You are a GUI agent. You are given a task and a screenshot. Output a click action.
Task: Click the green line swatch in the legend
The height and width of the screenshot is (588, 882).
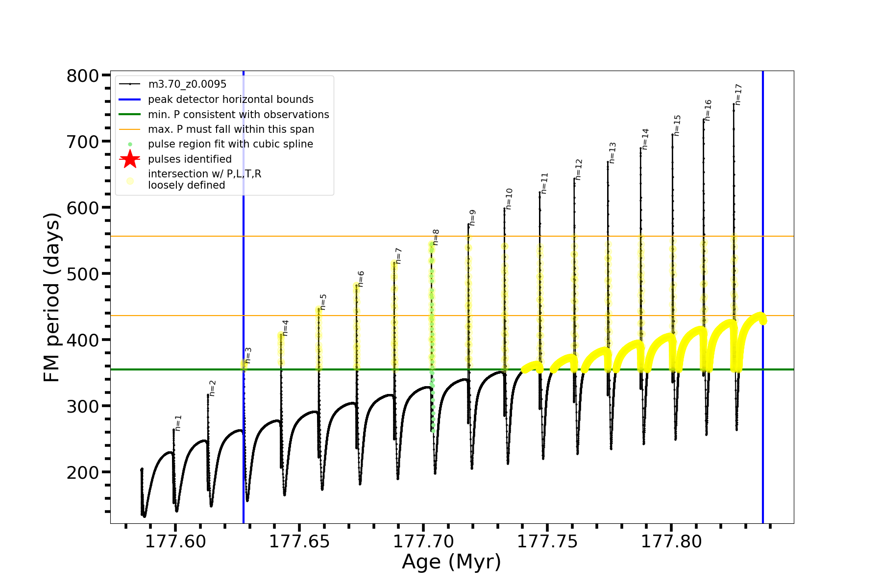click(130, 115)
